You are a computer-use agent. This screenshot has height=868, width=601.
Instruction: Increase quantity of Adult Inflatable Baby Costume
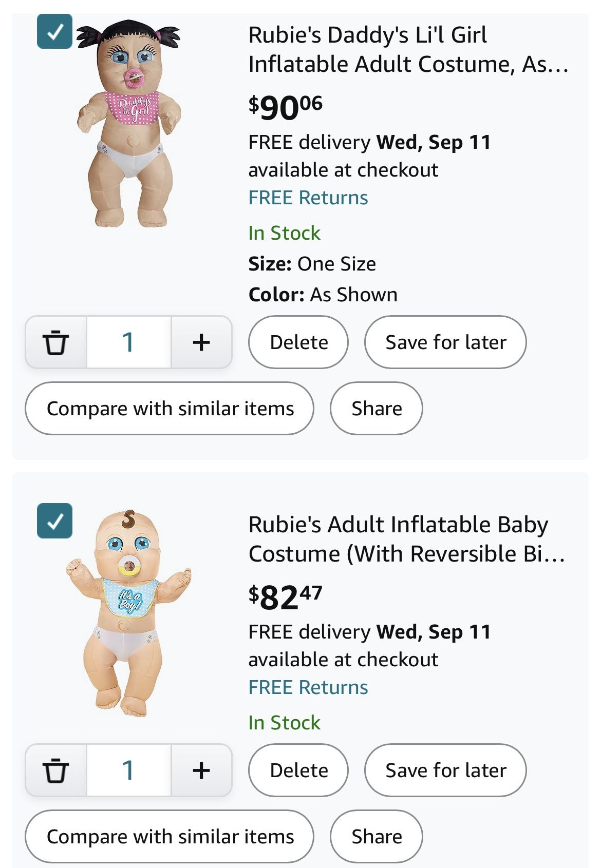click(201, 770)
